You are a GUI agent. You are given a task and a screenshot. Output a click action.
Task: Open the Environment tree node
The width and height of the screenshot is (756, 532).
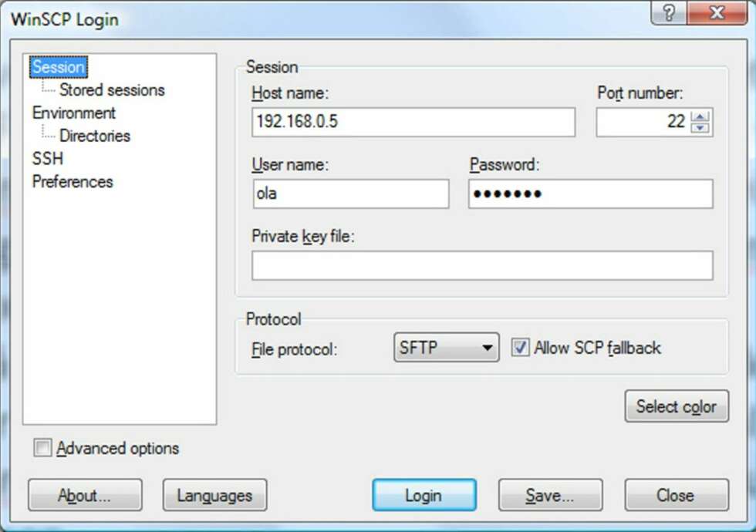tap(74, 113)
